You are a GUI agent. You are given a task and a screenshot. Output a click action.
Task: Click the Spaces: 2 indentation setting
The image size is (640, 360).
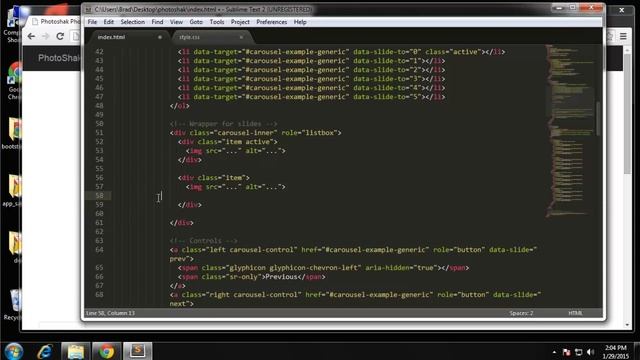pos(521,313)
